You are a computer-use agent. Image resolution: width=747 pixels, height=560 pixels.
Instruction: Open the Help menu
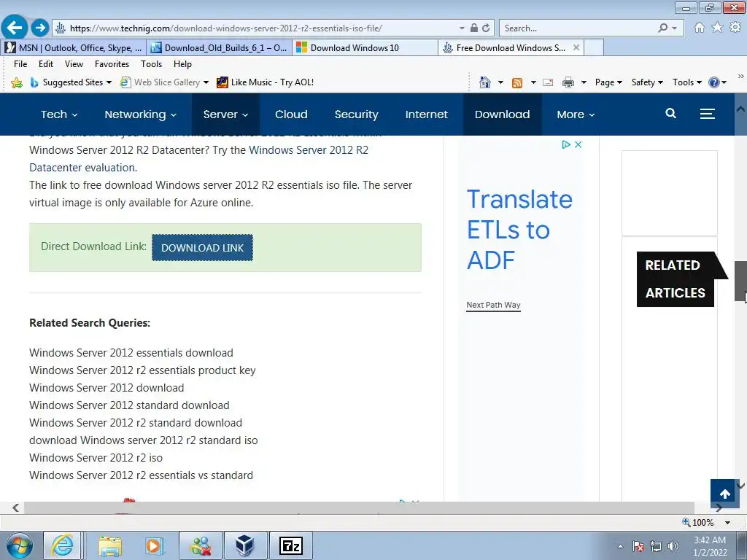pos(182,64)
